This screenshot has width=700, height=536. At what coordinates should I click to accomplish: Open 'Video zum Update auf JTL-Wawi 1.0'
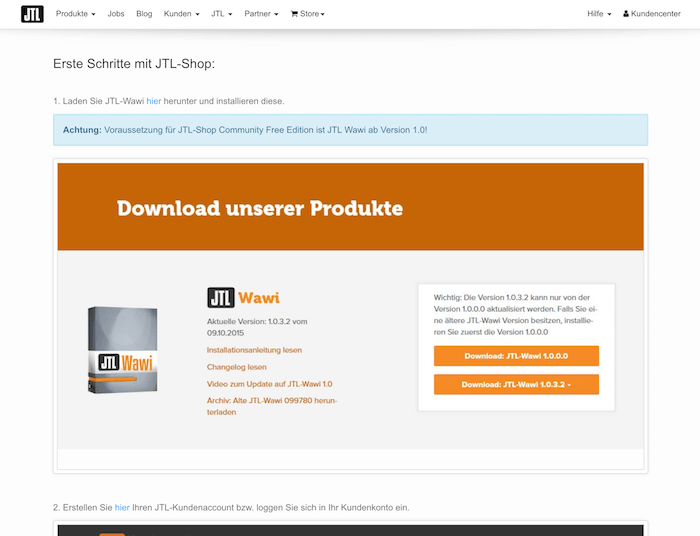tap(269, 384)
